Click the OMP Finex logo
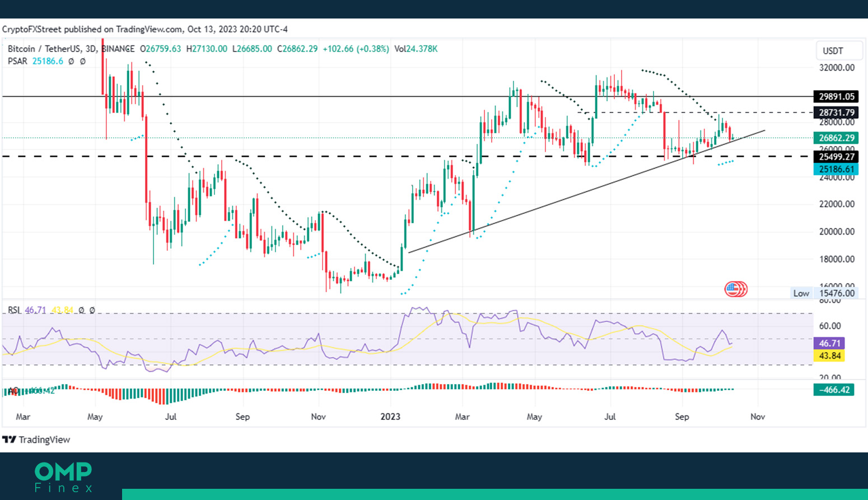 [x=63, y=477]
